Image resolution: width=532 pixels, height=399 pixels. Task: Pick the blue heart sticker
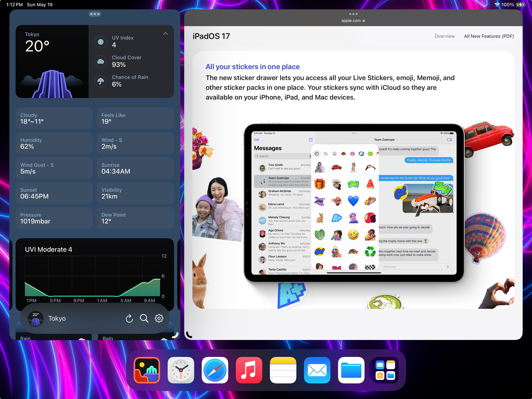point(353,201)
